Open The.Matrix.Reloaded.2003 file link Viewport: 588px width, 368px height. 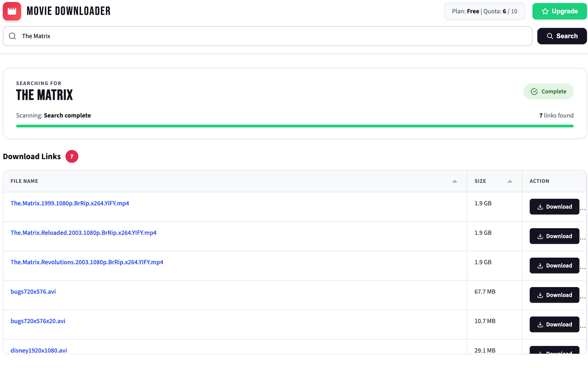coord(83,233)
